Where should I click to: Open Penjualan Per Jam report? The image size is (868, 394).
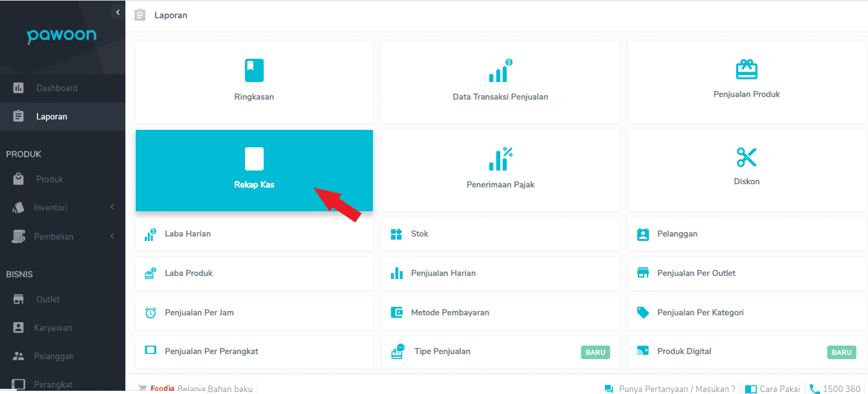click(254, 313)
